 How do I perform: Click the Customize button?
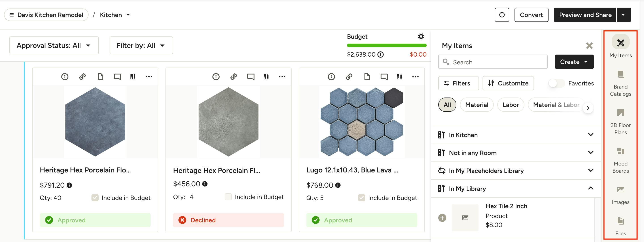[x=508, y=83]
